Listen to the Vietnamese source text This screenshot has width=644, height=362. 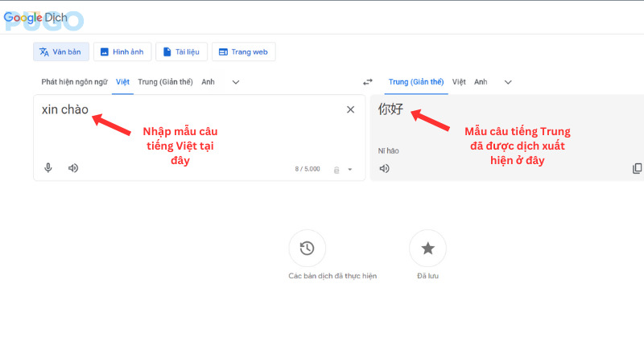pyautogui.click(x=73, y=168)
